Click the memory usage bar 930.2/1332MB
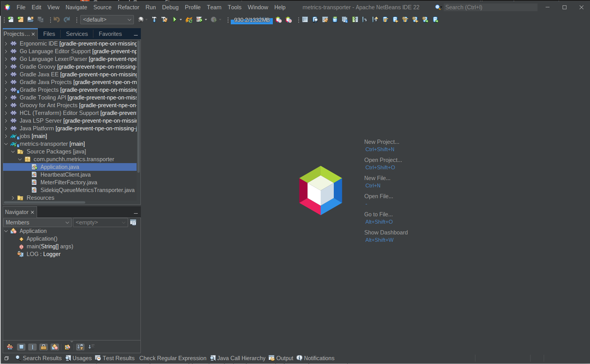This screenshot has width=590, height=364. click(x=252, y=20)
